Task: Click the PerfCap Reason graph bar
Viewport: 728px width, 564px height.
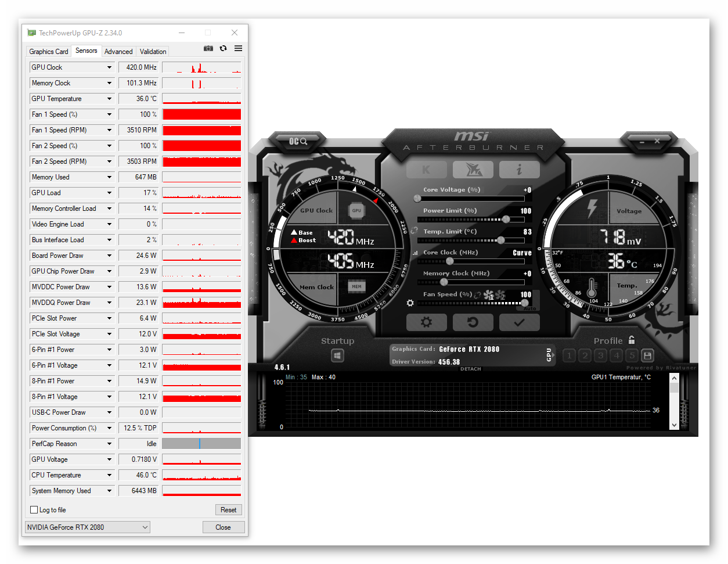Action: [x=201, y=444]
